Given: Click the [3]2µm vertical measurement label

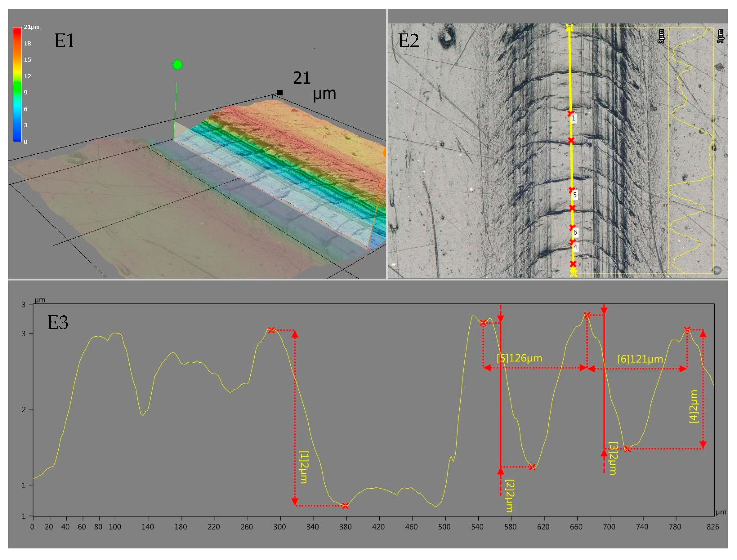Looking at the screenshot, I should click(x=613, y=458).
